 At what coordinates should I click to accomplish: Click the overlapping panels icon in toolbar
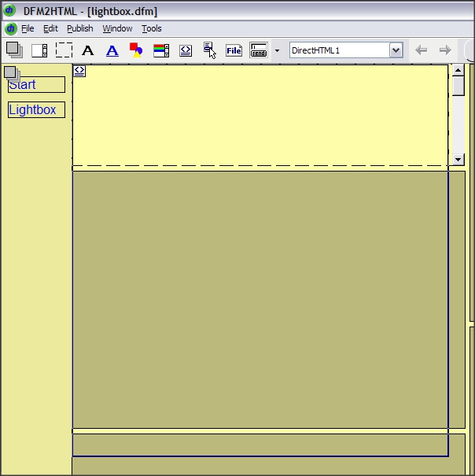[x=14, y=50]
